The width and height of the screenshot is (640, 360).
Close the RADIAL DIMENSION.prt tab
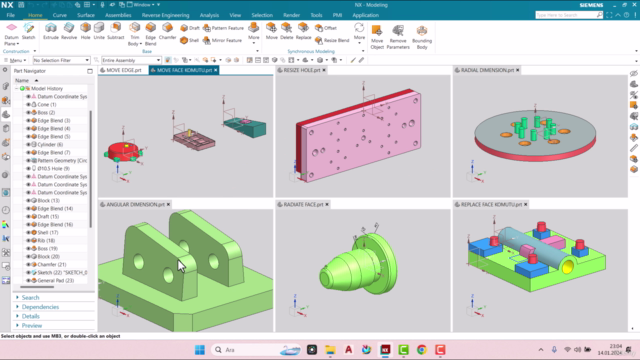point(518,70)
